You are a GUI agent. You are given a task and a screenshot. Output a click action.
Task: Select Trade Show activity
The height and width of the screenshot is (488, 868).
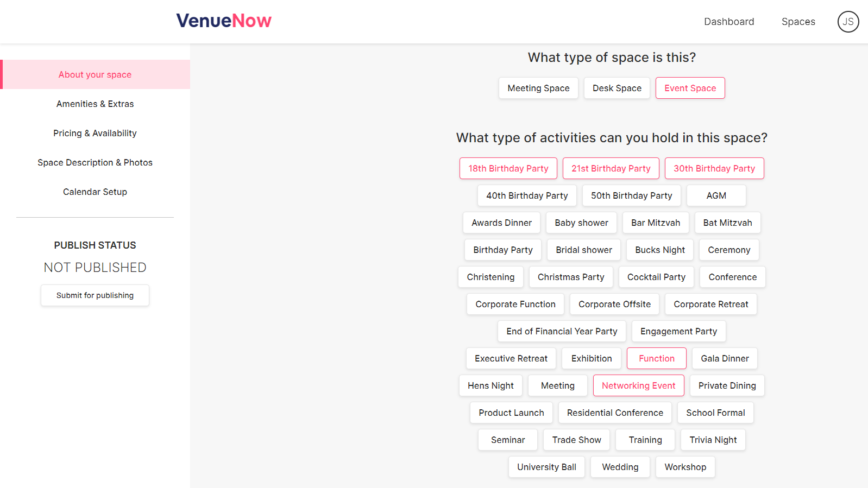tap(577, 440)
